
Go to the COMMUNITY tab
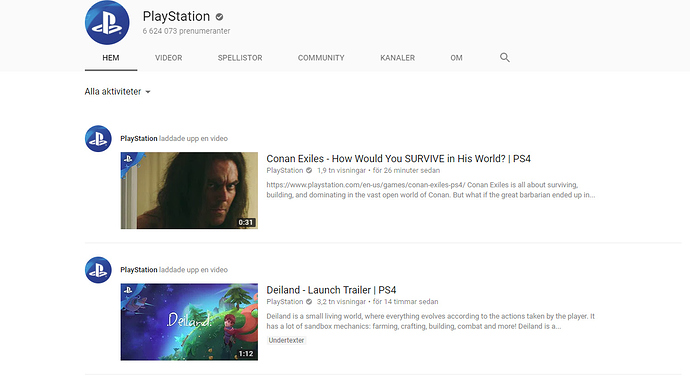(321, 58)
